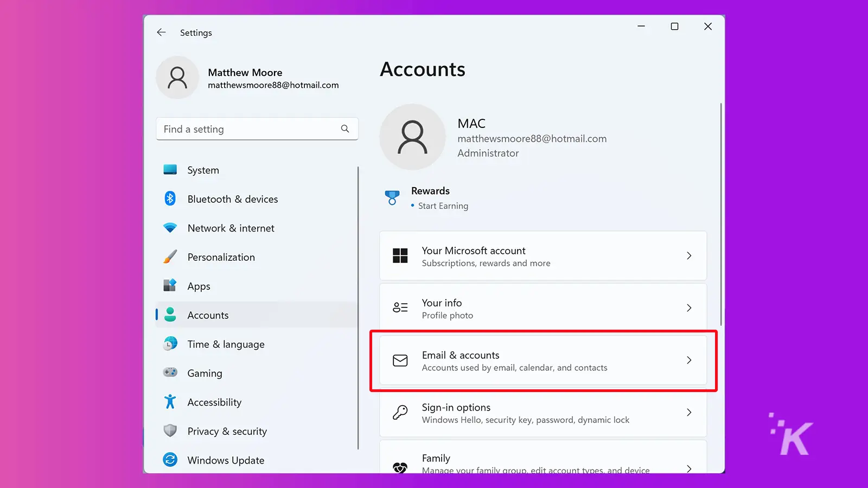Expand Your Microsoft account chevron
Screen dimensions: 868x488
coord(689,255)
